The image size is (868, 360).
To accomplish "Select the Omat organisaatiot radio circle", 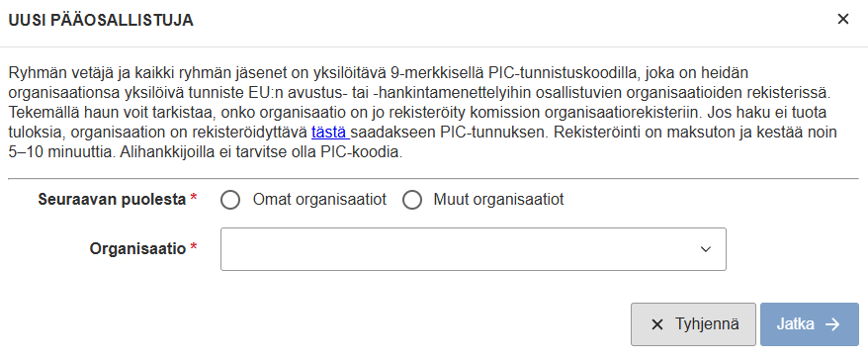I will 230,200.
